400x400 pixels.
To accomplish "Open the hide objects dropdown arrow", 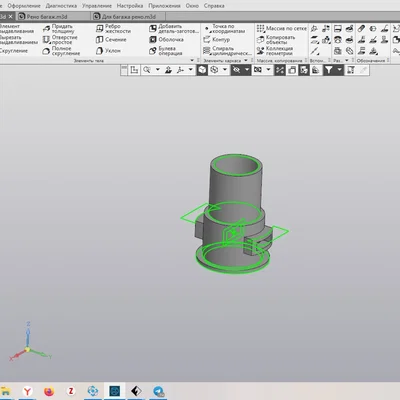I will (247, 70).
